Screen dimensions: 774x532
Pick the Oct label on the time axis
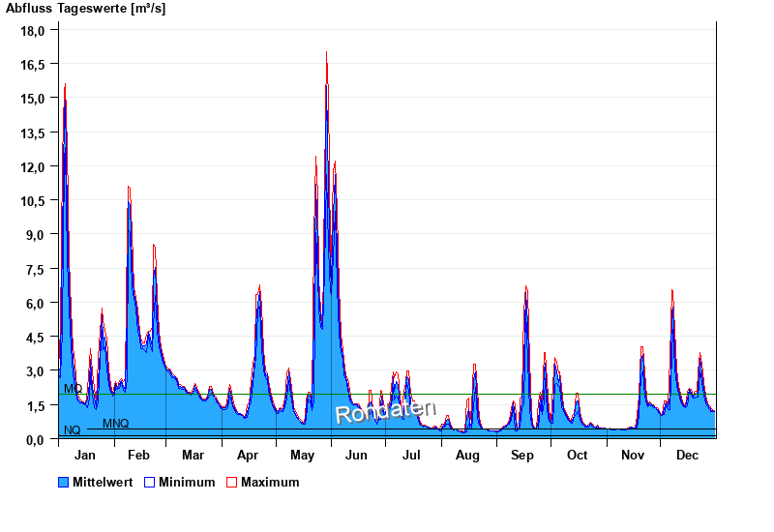click(x=577, y=455)
